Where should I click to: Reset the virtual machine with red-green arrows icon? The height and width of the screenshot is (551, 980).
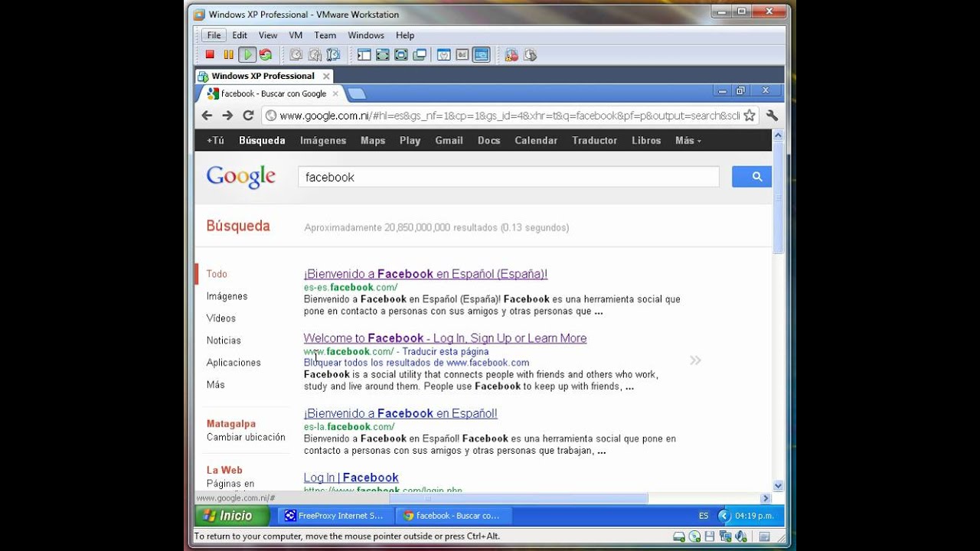click(x=266, y=54)
